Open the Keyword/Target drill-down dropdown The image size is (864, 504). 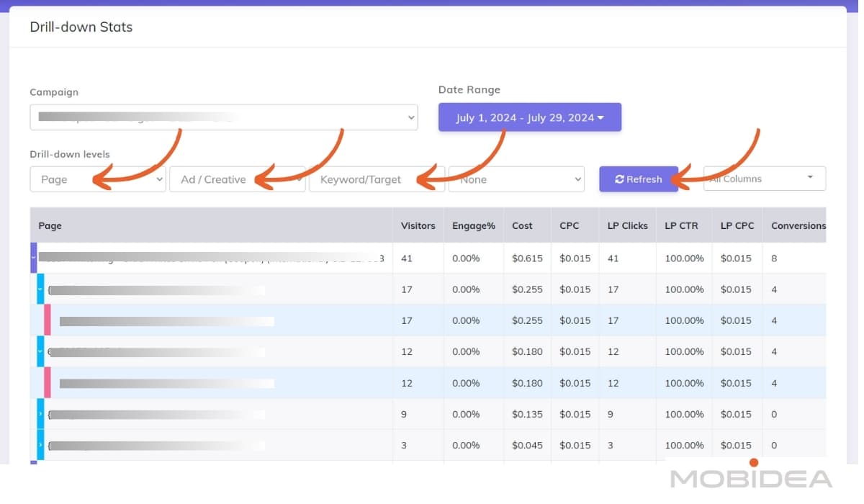point(377,179)
